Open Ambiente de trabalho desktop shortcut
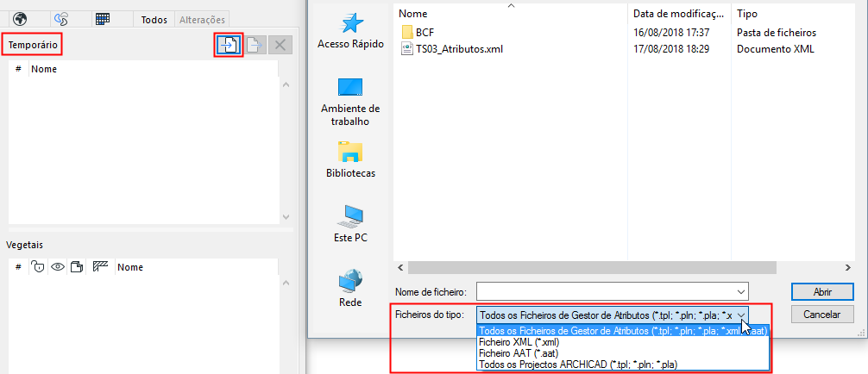The width and height of the screenshot is (868, 374). coord(350,102)
